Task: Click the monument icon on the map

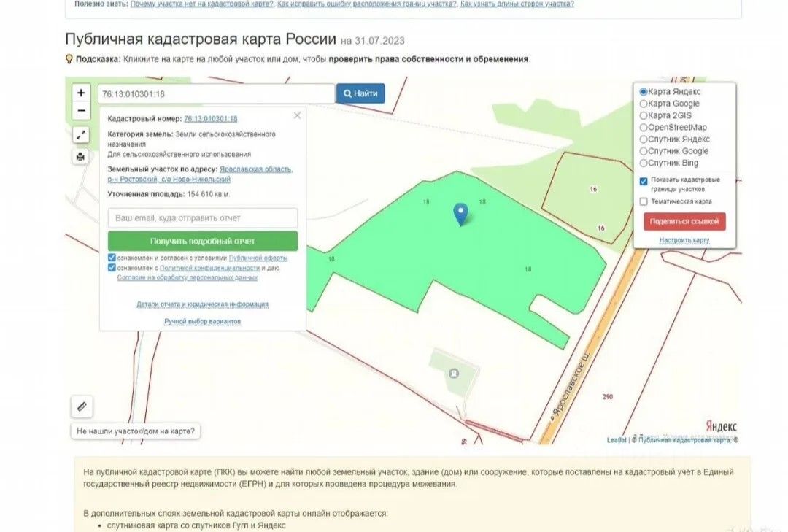Action: [x=454, y=373]
